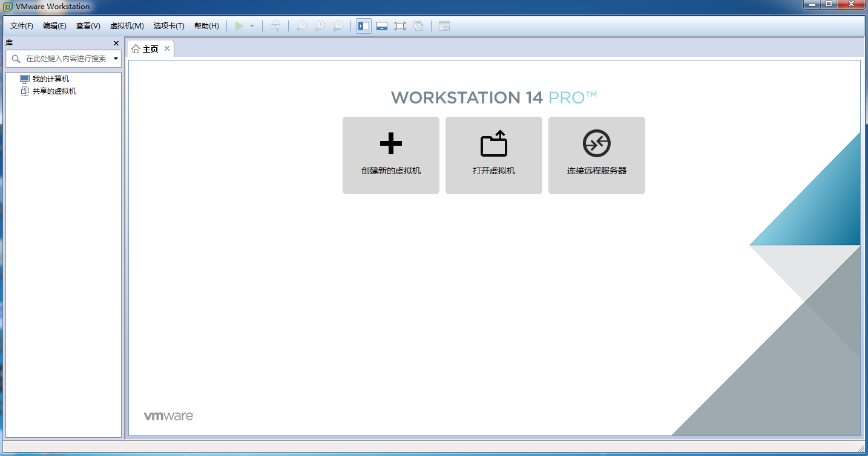Open the 文件(F) menu
This screenshot has height=456, width=868.
click(x=22, y=26)
